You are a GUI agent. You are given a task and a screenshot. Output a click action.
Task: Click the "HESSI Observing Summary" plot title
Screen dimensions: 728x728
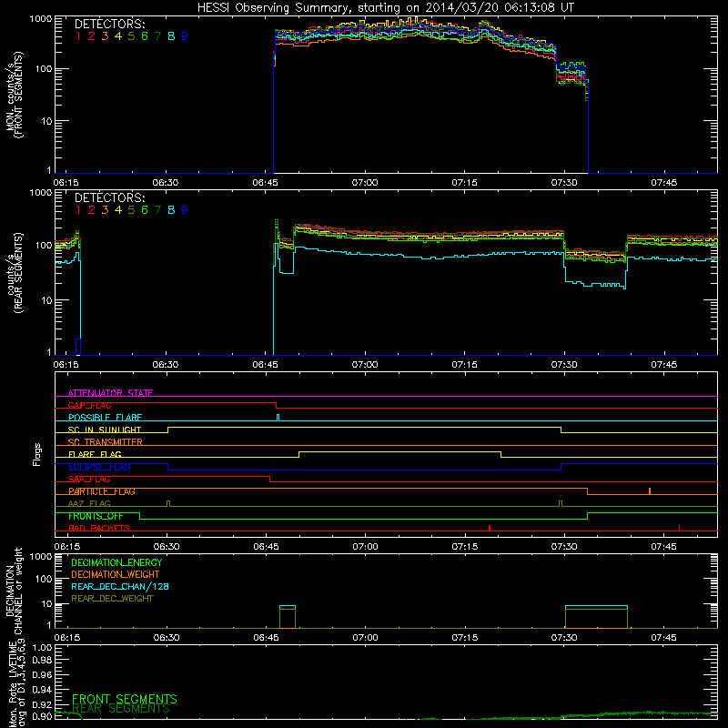coord(385,7)
